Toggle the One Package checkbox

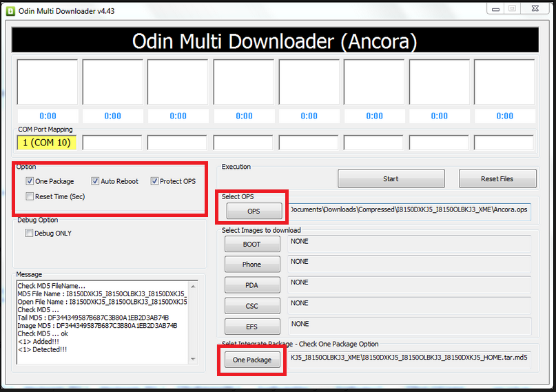click(30, 181)
